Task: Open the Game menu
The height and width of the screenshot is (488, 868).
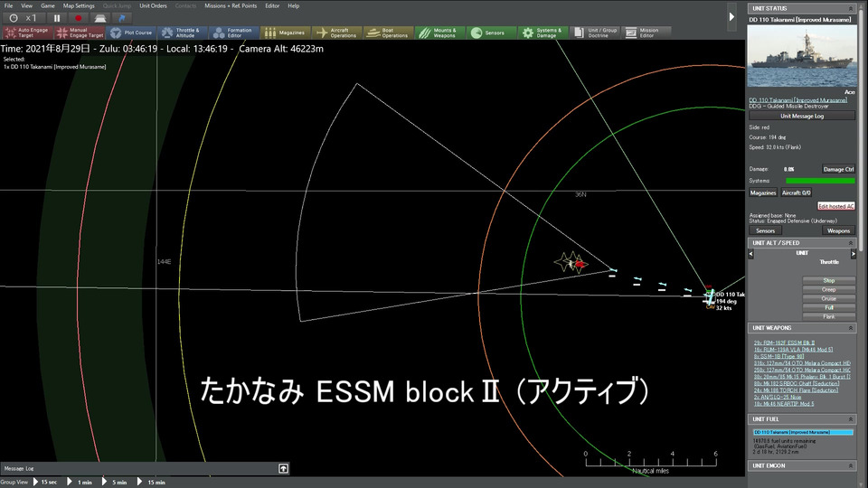Action: [x=48, y=5]
